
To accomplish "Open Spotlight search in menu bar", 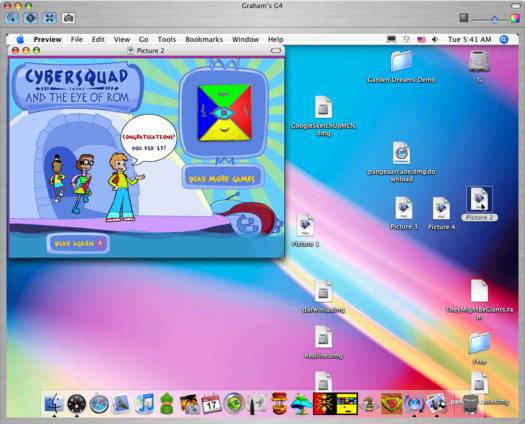I will pos(504,39).
